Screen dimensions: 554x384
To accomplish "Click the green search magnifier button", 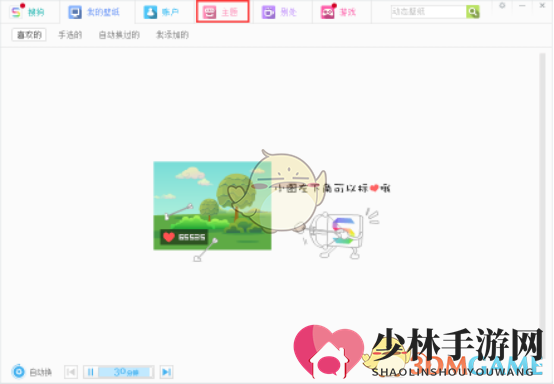I will tap(473, 12).
